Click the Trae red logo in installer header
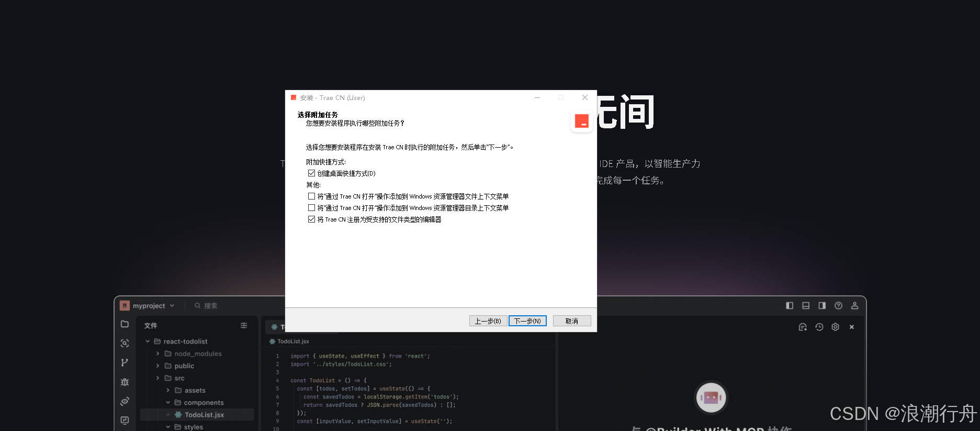 [582, 121]
